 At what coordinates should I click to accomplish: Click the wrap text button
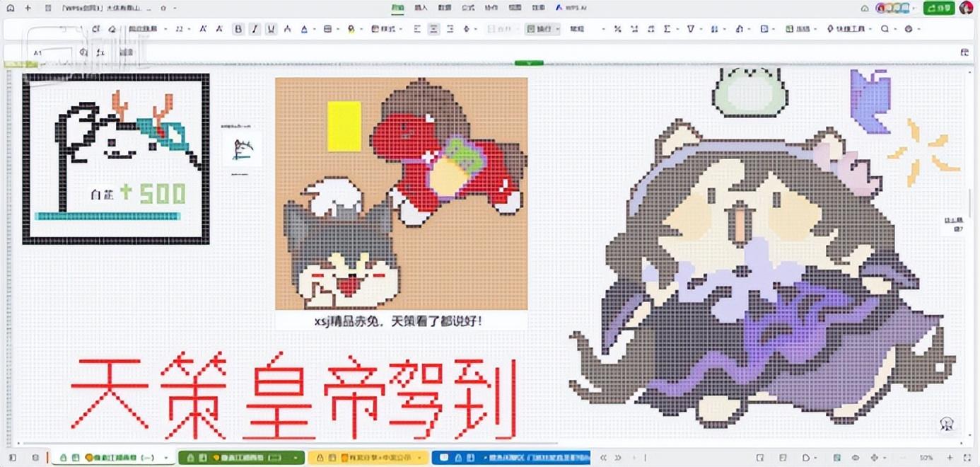pyautogui.click(x=542, y=29)
